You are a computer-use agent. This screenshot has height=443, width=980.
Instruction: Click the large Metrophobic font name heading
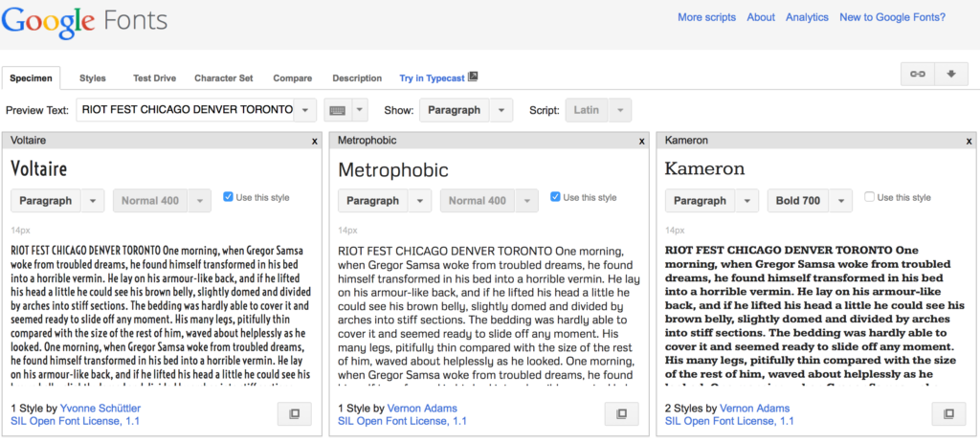pyautogui.click(x=393, y=169)
